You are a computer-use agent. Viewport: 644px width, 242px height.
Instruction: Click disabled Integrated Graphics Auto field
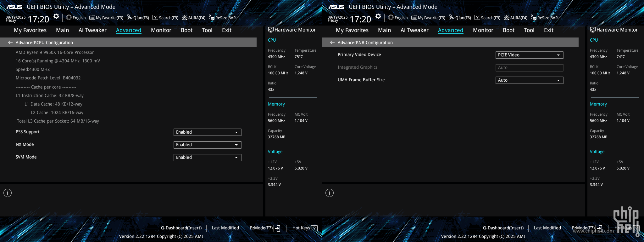pos(530,68)
